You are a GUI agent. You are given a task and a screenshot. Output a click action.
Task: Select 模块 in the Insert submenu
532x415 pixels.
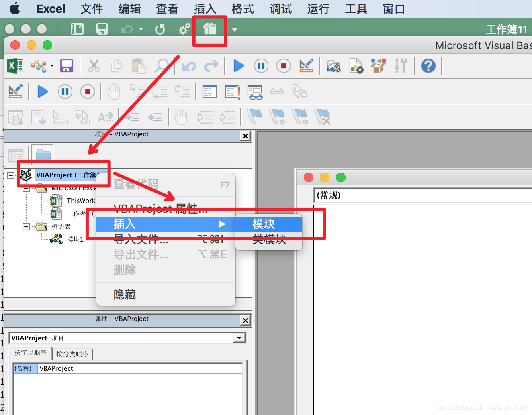pos(269,224)
